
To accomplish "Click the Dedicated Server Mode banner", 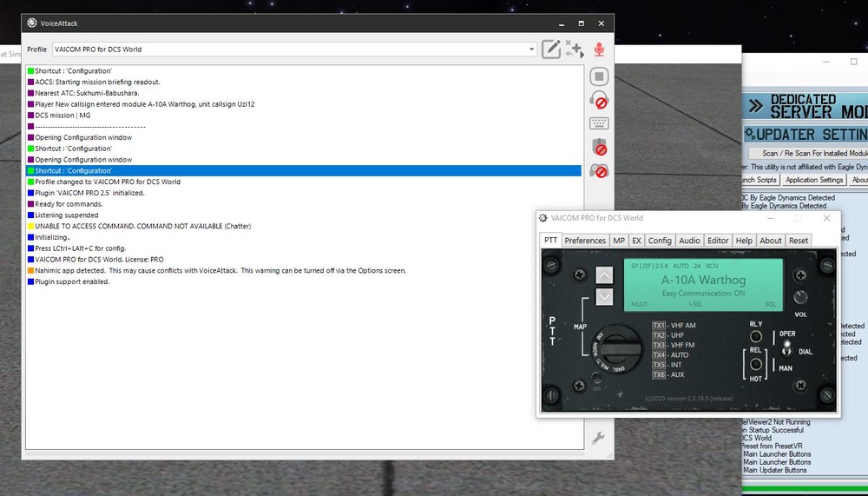I will [x=806, y=106].
